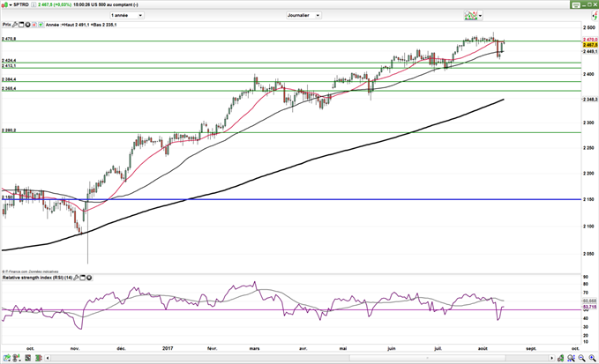
Task: Open the info icon beside the SPTRD ticker
Action: pos(34,4)
